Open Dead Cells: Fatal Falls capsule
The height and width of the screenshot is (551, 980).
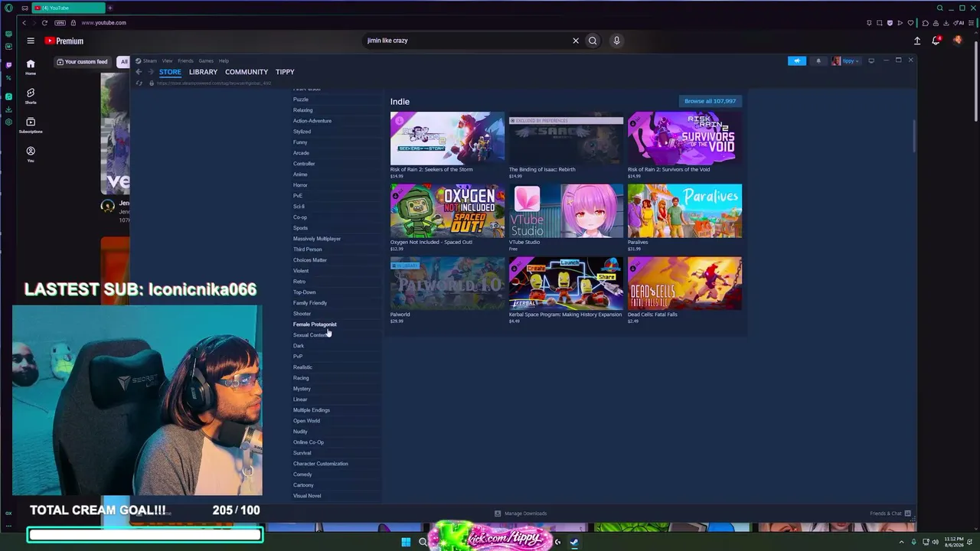(x=684, y=284)
